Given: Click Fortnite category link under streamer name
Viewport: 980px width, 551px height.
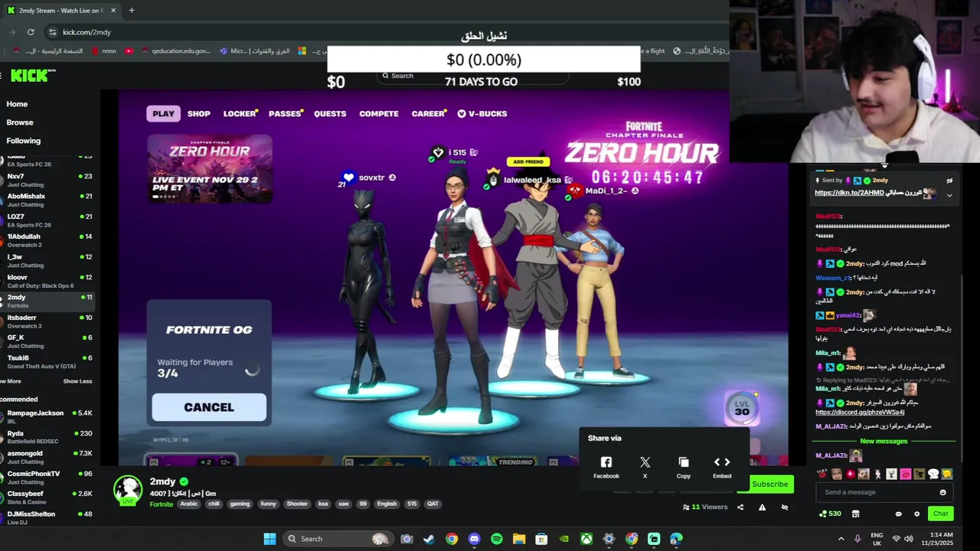Looking at the screenshot, I should (x=162, y=504).
